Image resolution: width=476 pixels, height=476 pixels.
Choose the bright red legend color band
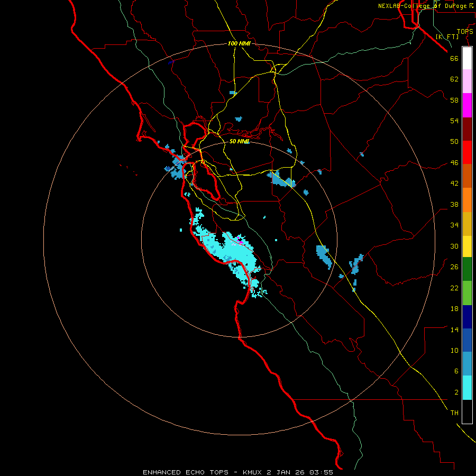click(467, 152)
